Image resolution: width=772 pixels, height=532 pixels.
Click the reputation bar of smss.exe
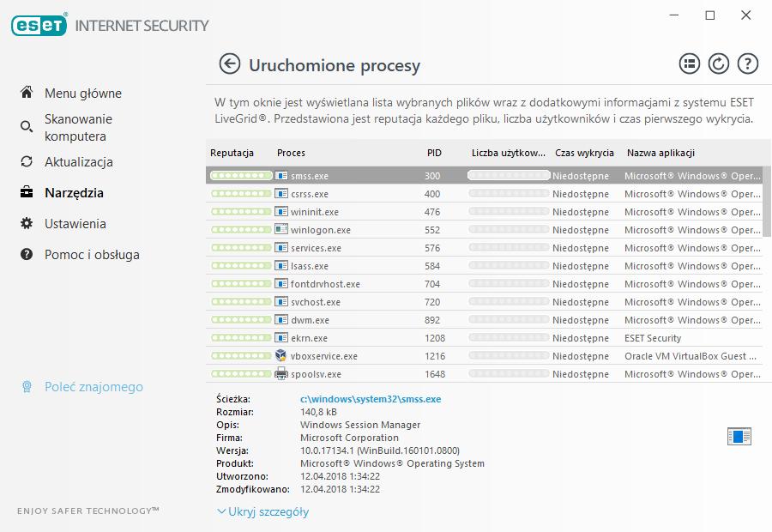pyautogui.click(x=241, y=175)
